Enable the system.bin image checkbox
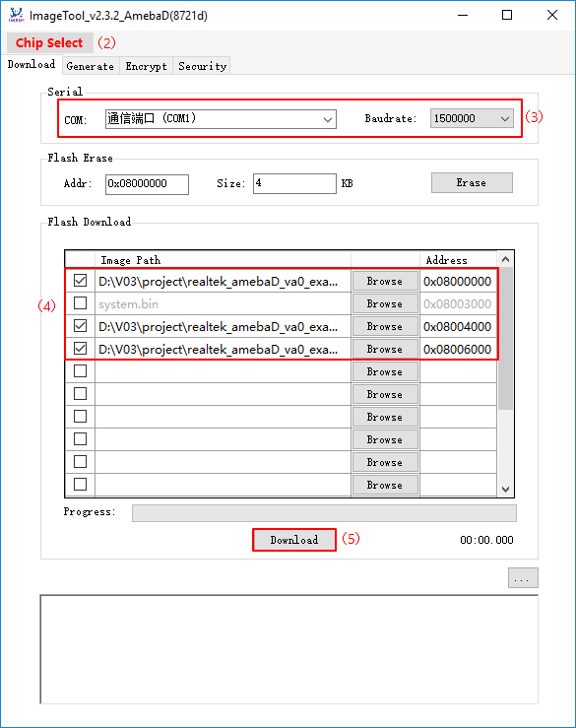Image resolution: width=576 pixels, height=728 pixels. [81, 303]
